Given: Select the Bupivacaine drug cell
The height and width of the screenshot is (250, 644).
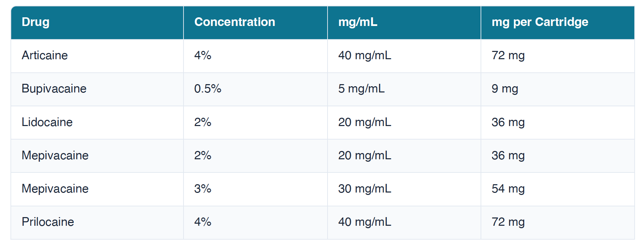Looking at the screenshot, I should coord(54,89).
